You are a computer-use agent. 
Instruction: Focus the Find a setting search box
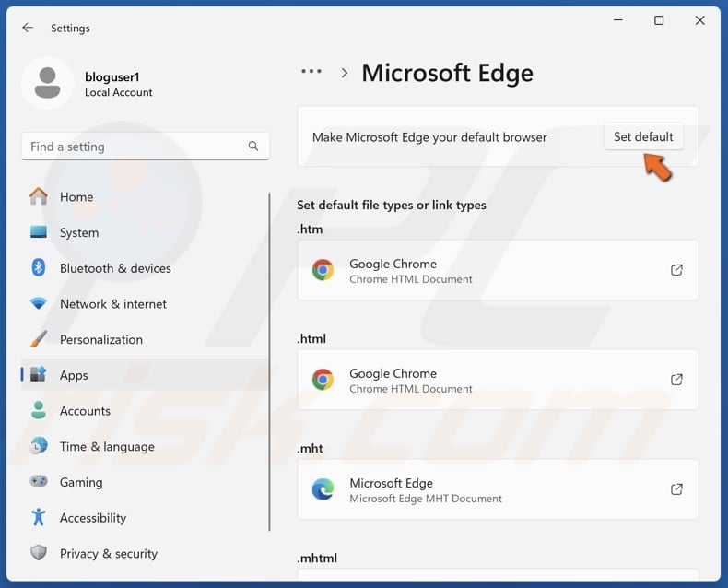click(134, 147)
